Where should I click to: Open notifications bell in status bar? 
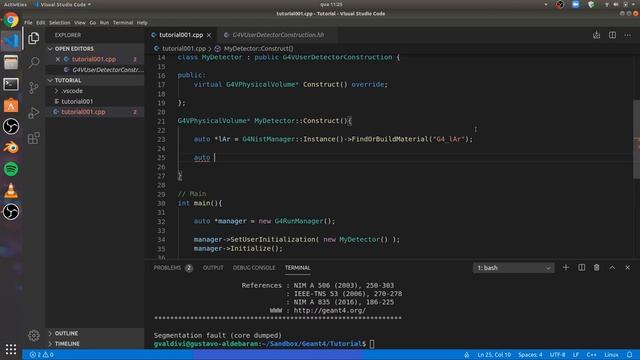click(629, 355)
